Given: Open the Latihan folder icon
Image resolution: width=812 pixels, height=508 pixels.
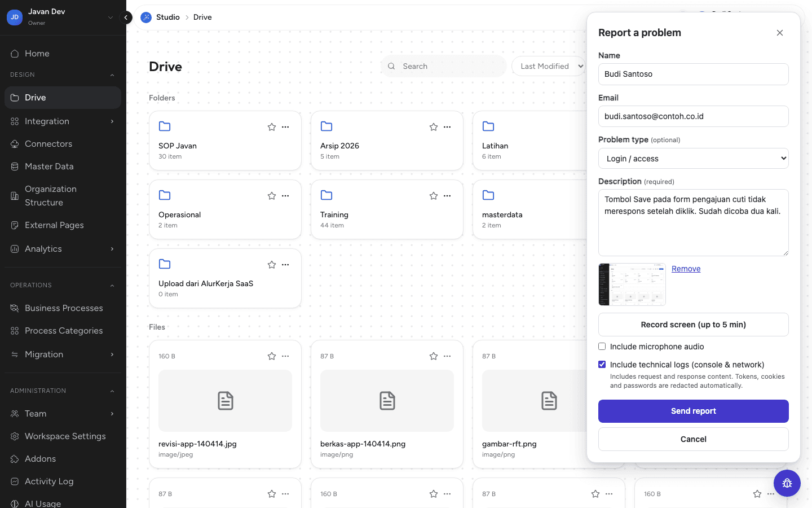Looking at the screenshot, I should [488, 126].
